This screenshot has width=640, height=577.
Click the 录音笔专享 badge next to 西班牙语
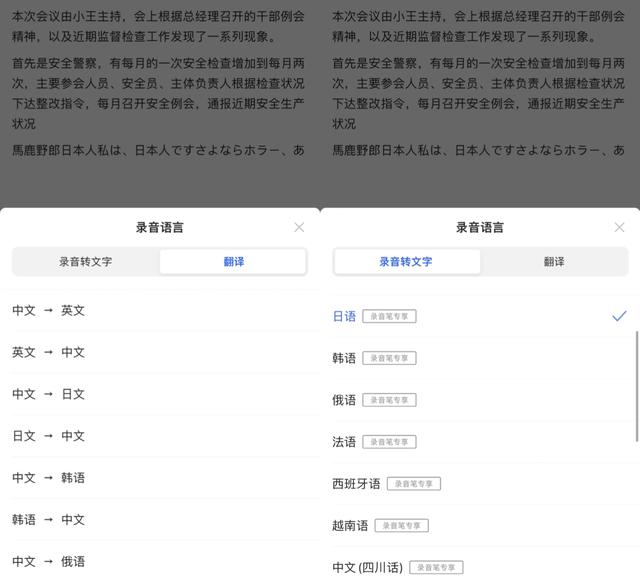pyautogui.click(x=414, y=484)
